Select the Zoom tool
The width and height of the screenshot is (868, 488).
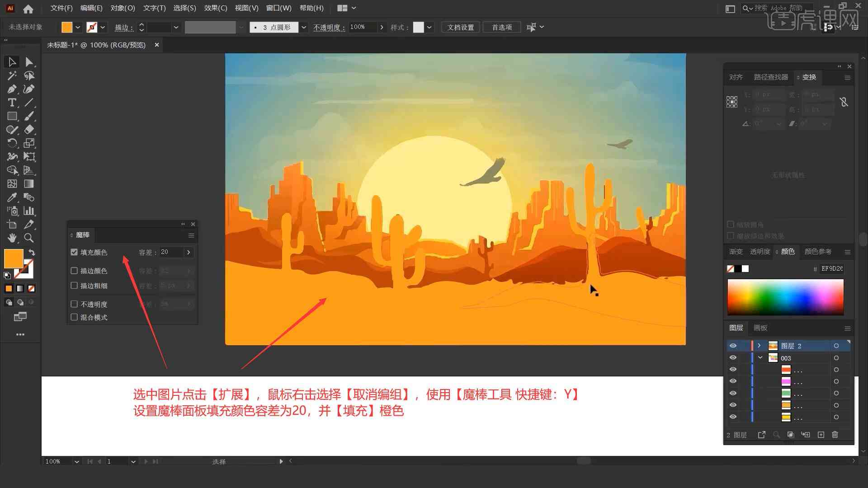click(x=28, y=238)
